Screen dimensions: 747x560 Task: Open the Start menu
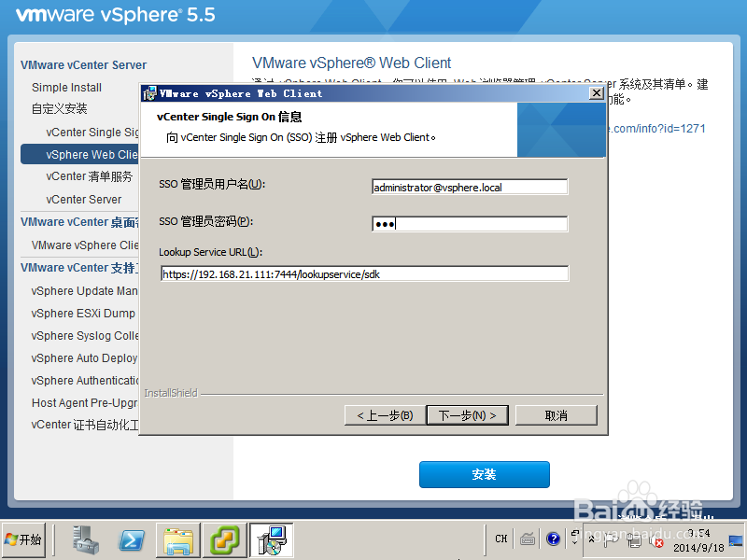[23, 539]
